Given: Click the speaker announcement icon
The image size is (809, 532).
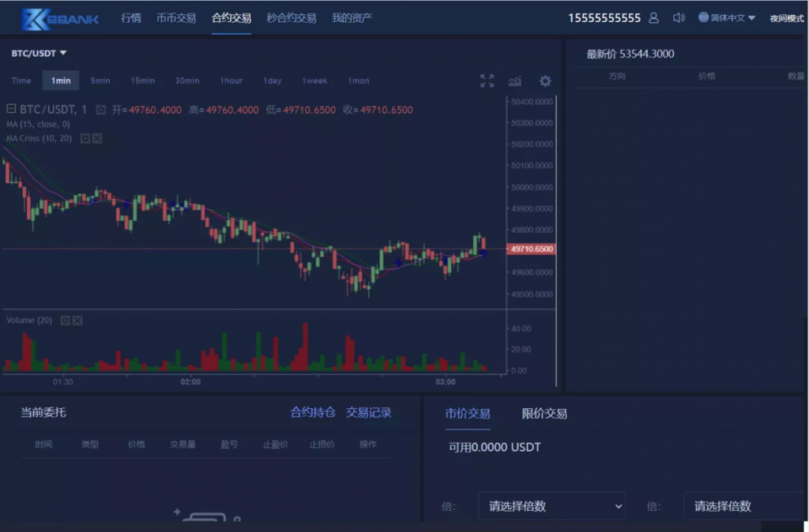Looking at the screenshot, I should 678,18.
